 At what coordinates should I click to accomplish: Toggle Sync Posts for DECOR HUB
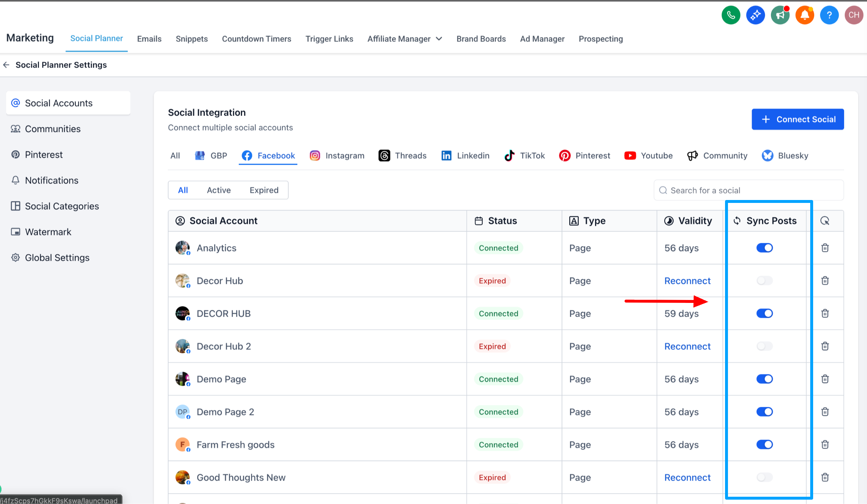pos(764,313)
